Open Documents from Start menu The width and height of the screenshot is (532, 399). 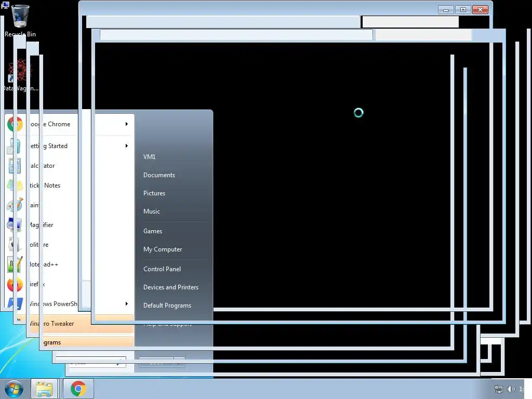click(159, 175)
